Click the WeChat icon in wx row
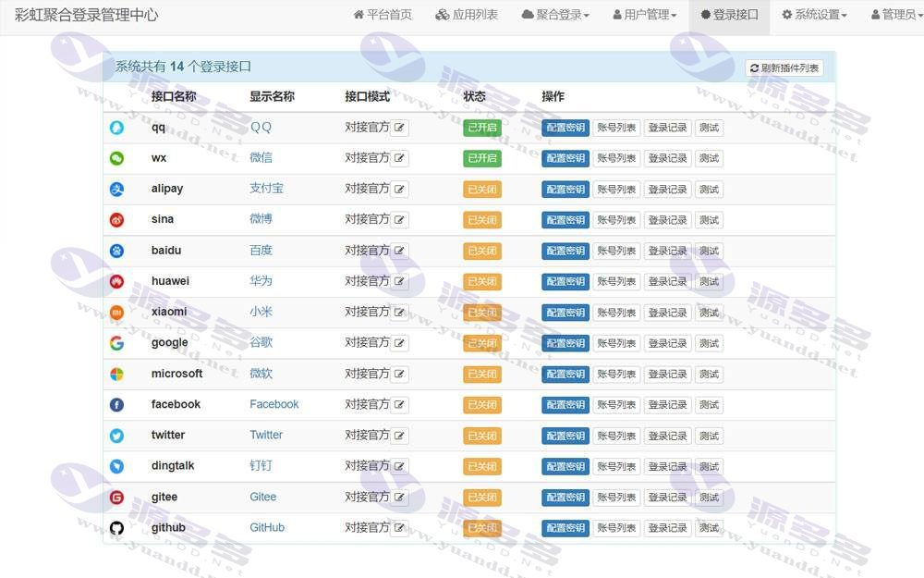 pyautogui.click(x=116, y=158)
